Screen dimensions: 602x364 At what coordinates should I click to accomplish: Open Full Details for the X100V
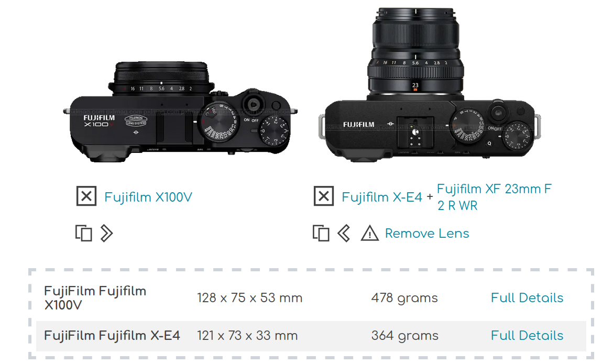pos(527,297)
